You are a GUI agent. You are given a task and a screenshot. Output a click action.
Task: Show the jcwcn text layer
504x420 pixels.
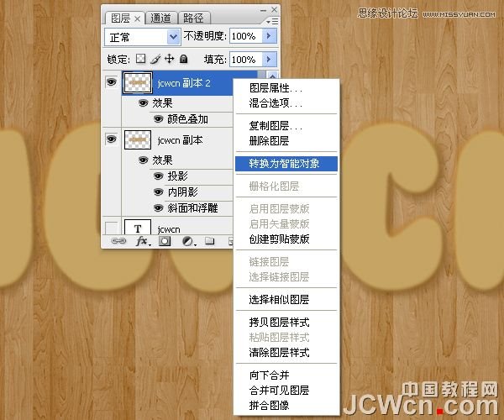[111, 228]
